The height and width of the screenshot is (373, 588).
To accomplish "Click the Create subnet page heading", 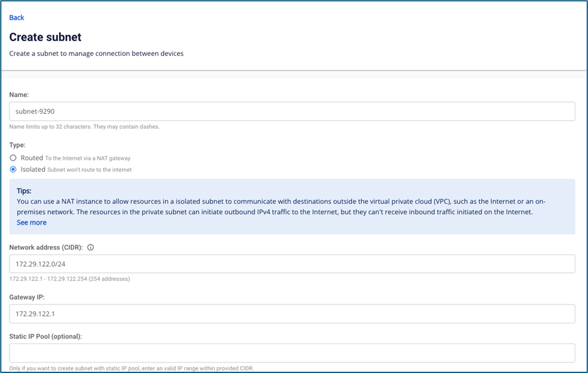I will (x=45, y=38).
